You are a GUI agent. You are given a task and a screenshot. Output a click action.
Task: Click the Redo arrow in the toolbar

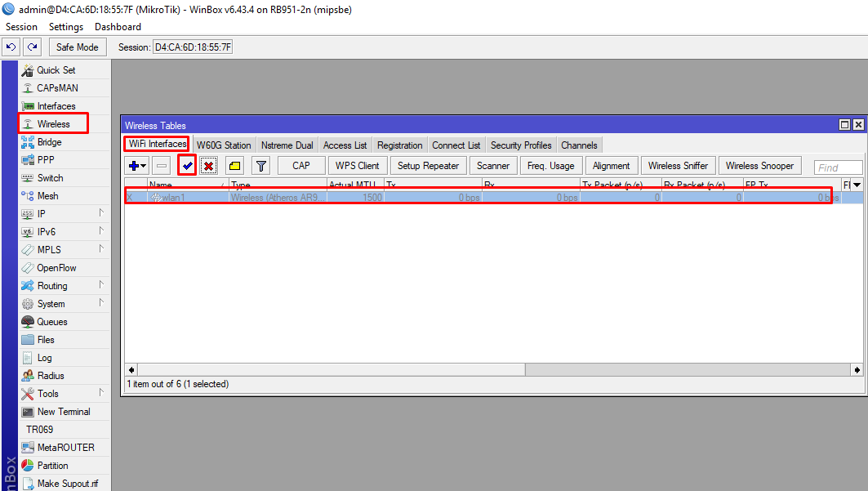coord(32,47)
